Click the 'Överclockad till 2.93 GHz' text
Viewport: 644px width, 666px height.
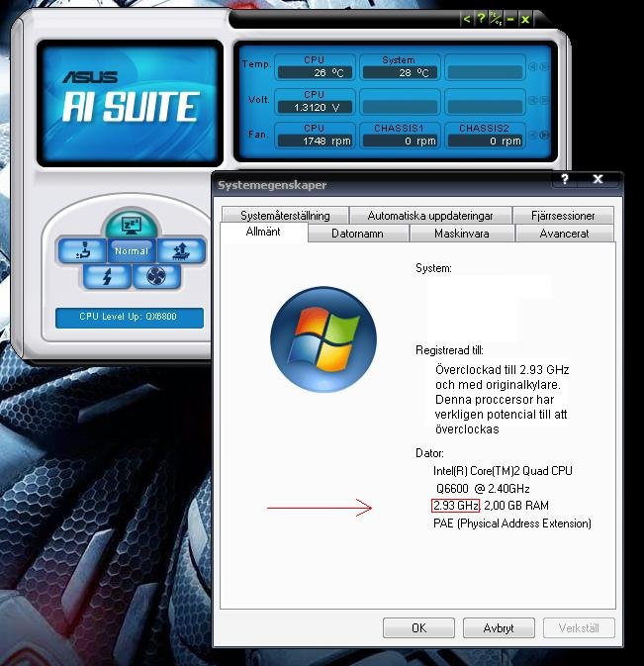503,369
